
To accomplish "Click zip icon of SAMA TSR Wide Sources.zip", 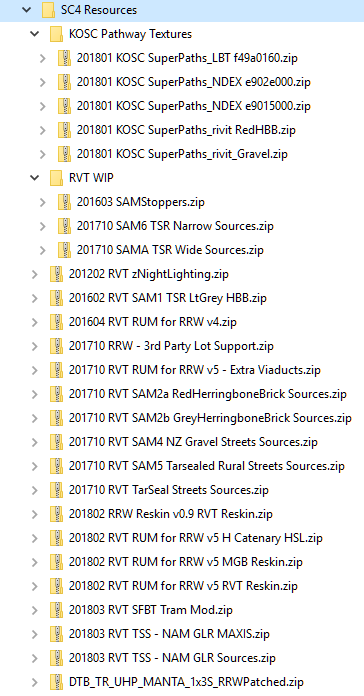I will coord(65,250).
